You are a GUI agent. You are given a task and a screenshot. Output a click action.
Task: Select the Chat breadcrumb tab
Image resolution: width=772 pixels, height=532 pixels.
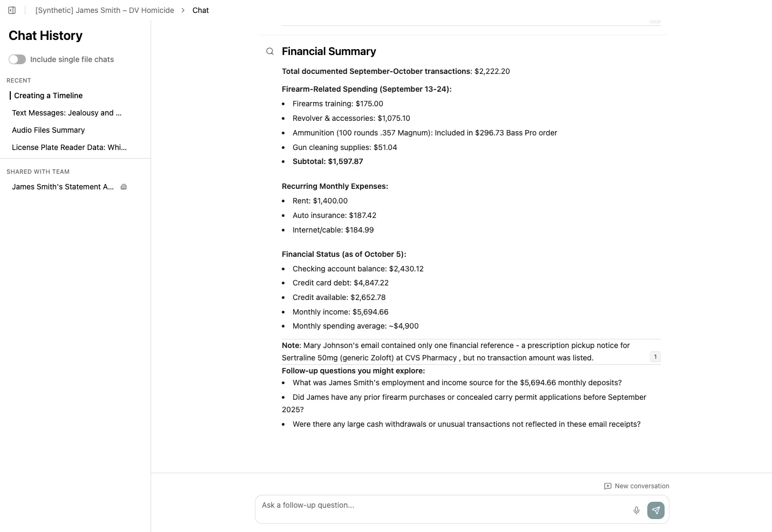pyautogui.click(x=200, y=10)
